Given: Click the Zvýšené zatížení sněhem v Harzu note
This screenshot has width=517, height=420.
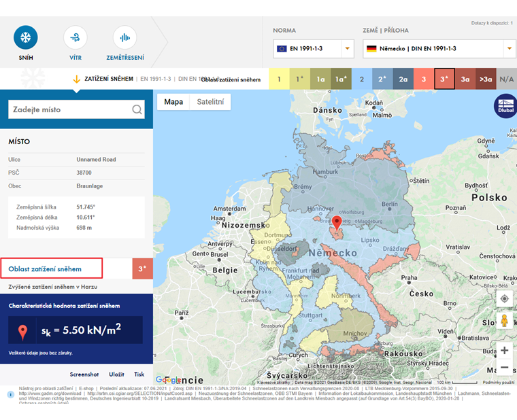Looking at the screenshot, I should (x=53, y=287).
